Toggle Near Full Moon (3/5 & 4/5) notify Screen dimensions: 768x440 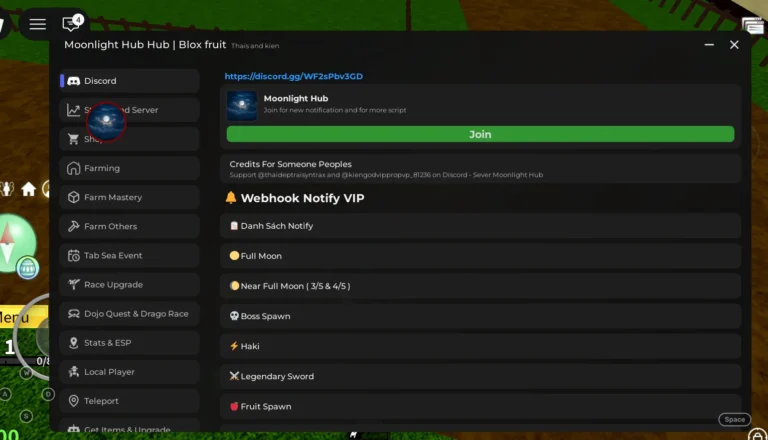tap(480, 286)
